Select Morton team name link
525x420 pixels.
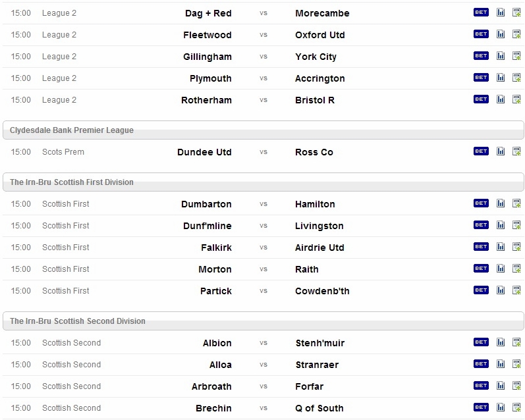pos(215,269)
